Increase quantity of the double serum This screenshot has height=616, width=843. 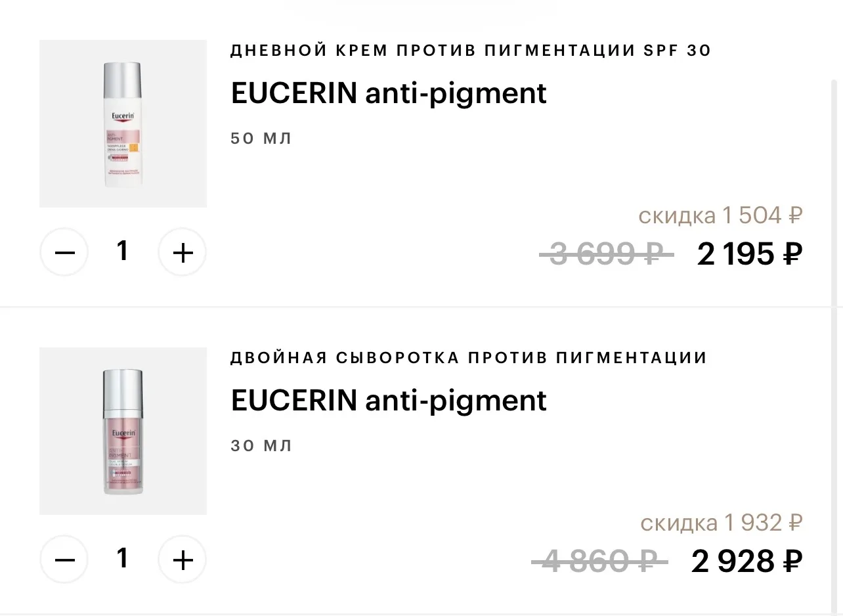click(183, 560)
